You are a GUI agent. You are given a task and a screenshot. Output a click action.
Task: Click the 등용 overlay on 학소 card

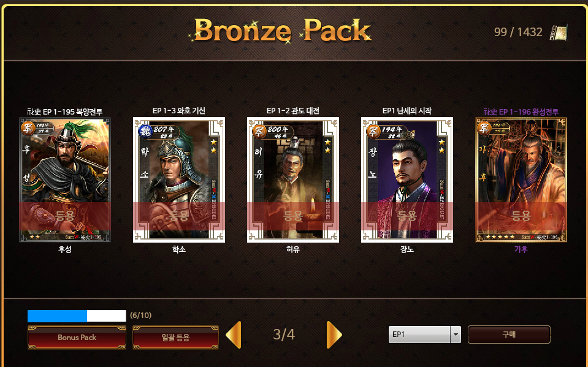pyautogui.click(x=179, y=216)
